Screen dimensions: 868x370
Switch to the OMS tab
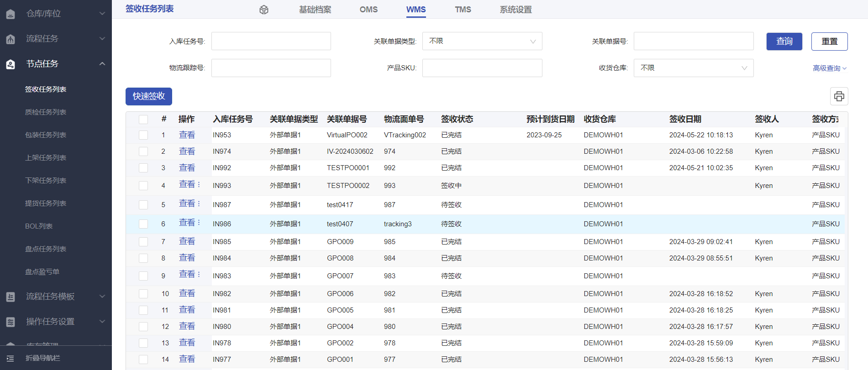tap(368, 10)
